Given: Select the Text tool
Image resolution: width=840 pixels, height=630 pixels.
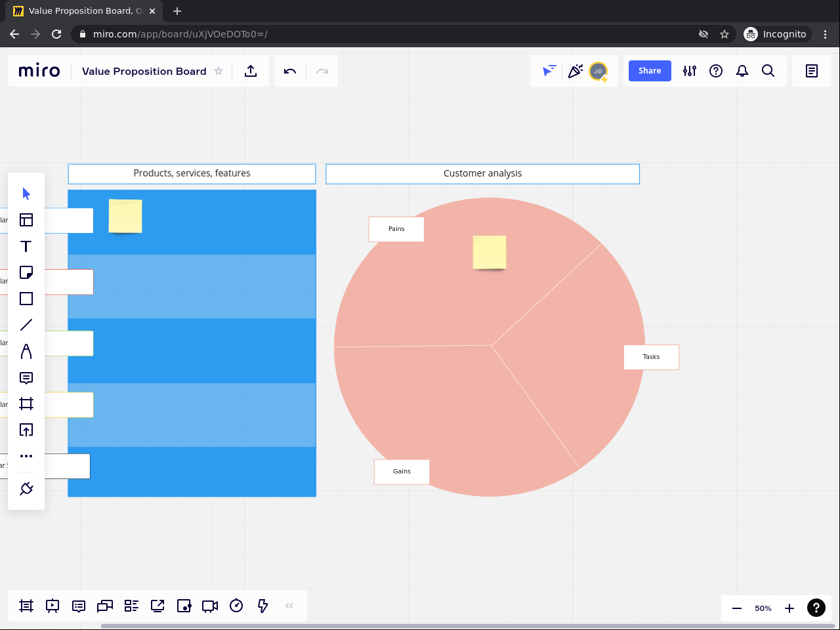Looking at the screenshot, I should tap(26, 246).
